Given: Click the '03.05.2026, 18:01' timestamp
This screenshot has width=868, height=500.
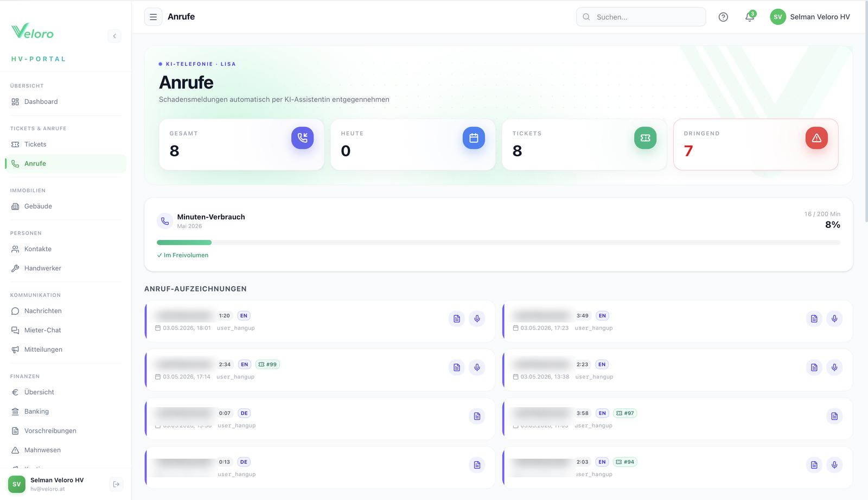Looking at the screenshot, I should (x=187, y=328).
